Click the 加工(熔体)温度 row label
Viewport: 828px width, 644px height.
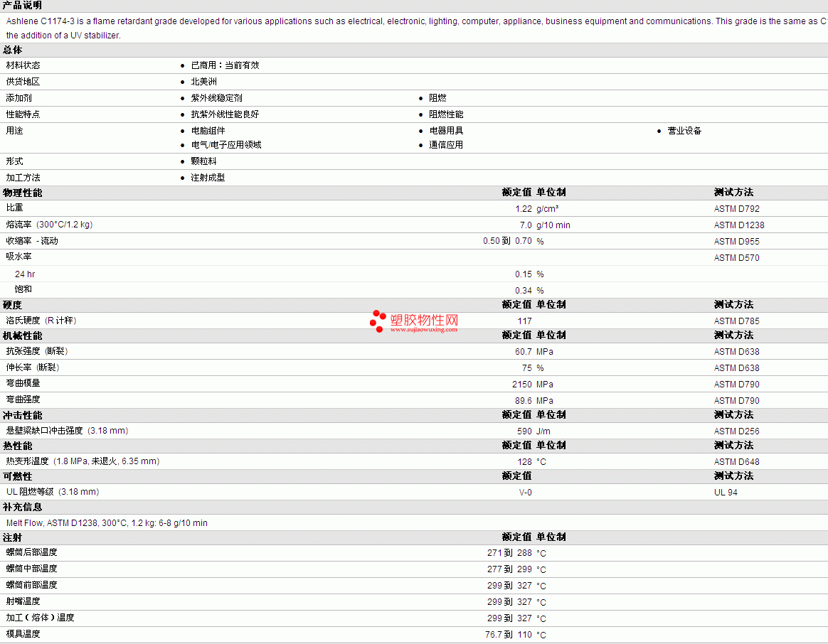[40, 618]
